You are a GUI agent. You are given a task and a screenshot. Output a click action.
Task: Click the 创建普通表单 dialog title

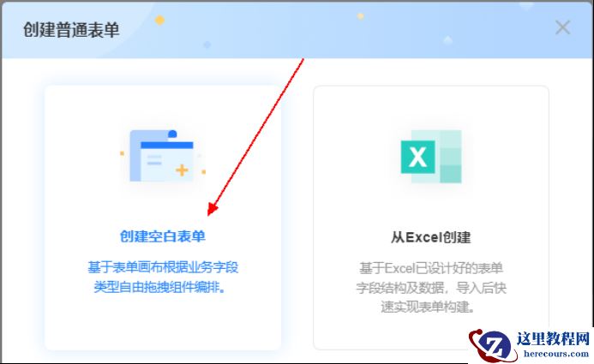(x=71, y=30)
